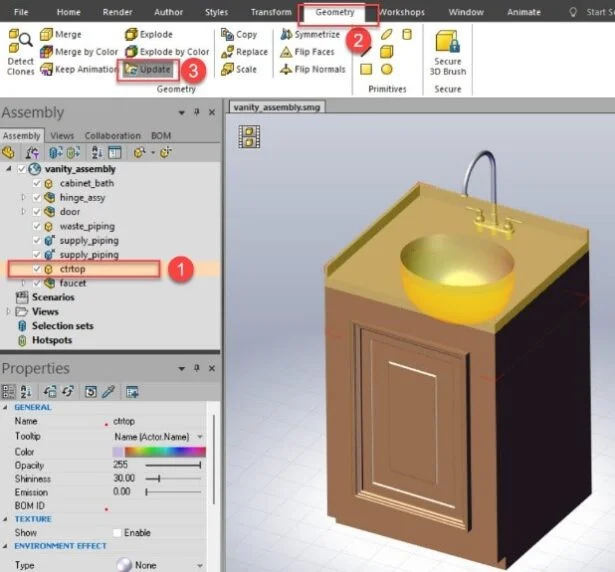Open the Window ribbon tab
The height and width of the screenshot is (572, 615).
tap(466, 12)
